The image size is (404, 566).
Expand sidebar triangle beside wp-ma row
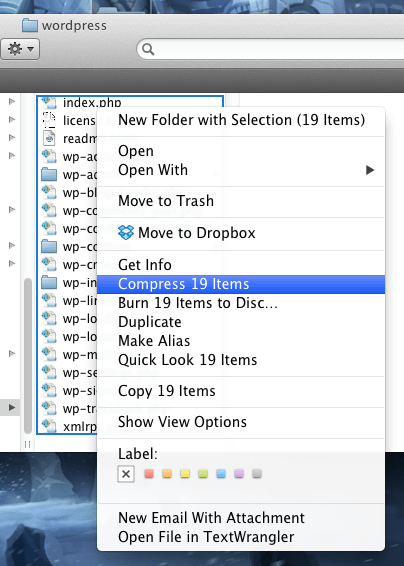[x=12, y=353]
